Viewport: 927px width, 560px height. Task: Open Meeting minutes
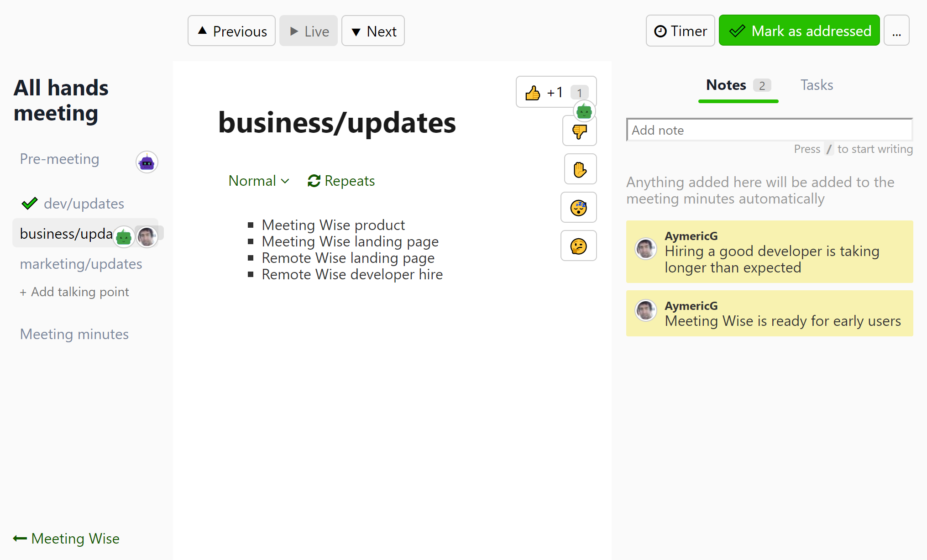pos(74,334)
